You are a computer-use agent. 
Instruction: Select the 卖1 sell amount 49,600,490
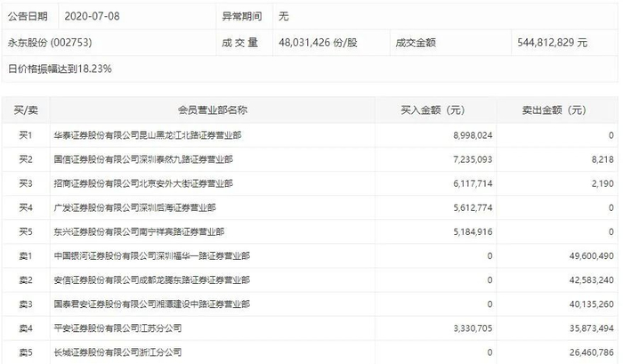[x=592, y=256]
